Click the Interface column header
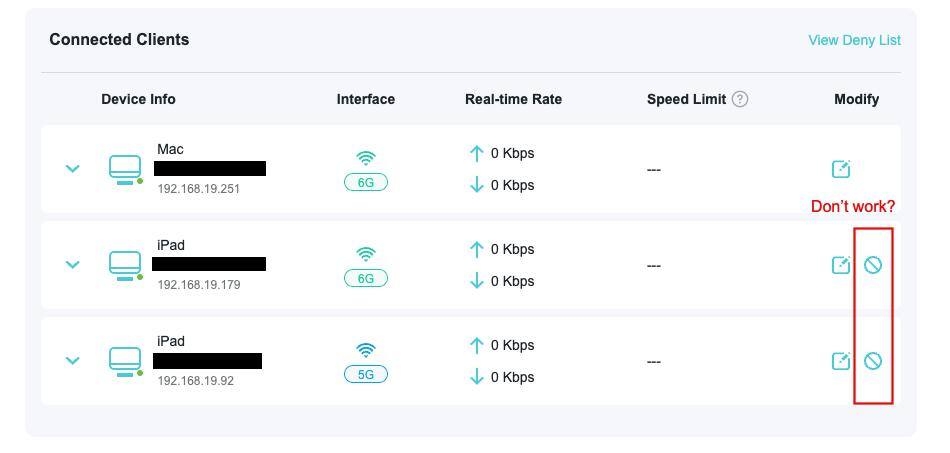 tap(365, 99)
